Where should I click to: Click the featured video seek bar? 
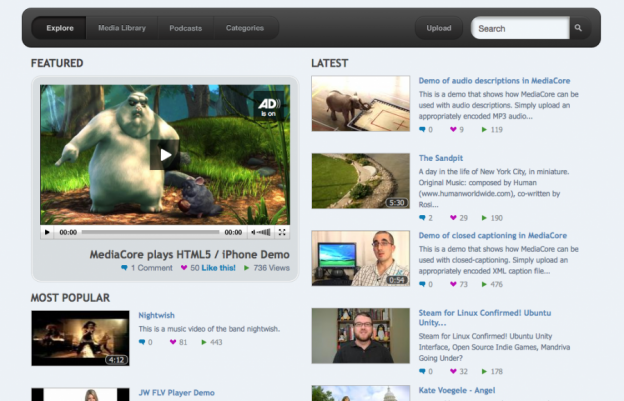coord(150,232)
